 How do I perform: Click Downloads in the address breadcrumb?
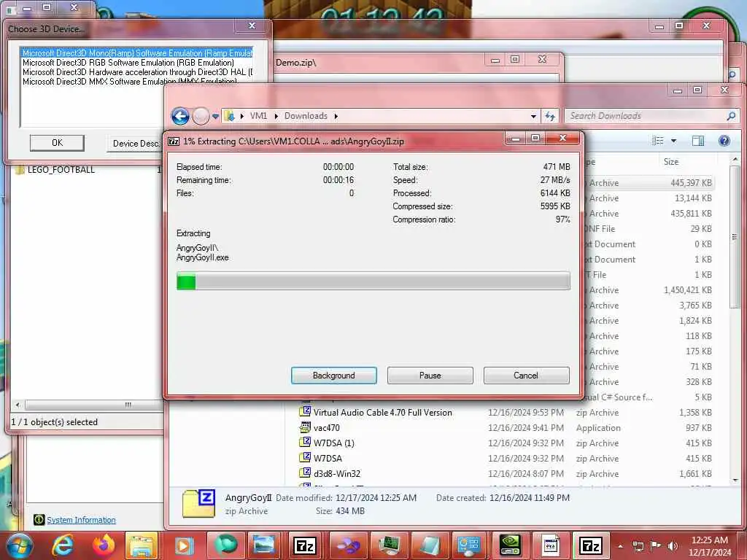point(306,116)
